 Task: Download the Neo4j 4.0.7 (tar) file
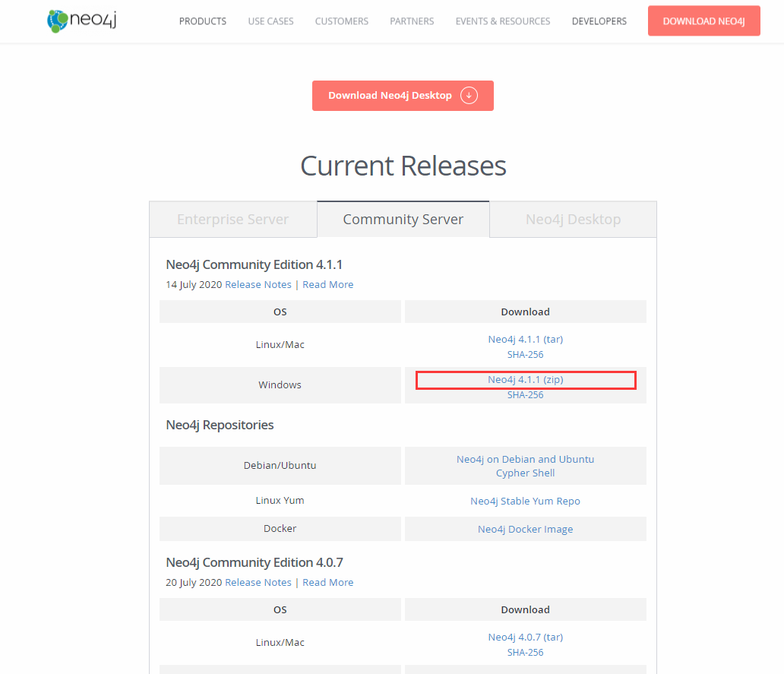[x=526, y=638]
